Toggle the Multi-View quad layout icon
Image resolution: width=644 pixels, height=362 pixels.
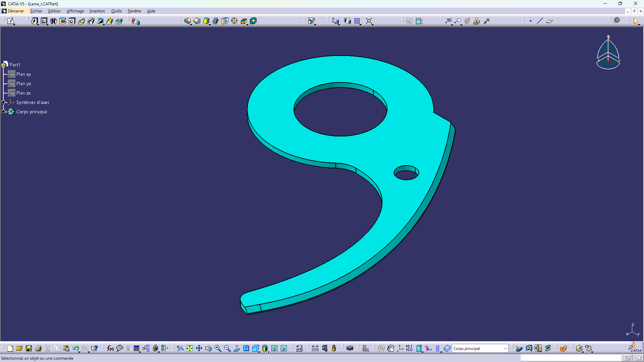point(246,349)
